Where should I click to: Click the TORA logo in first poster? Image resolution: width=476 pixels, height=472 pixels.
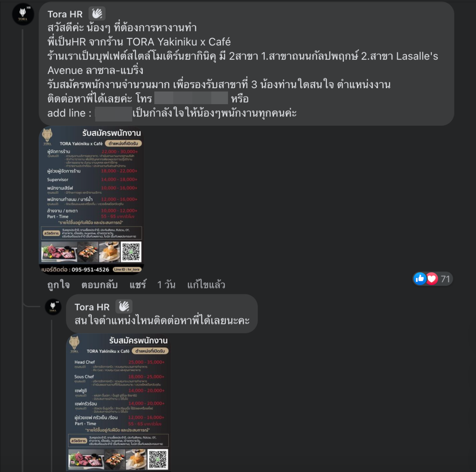47,137
